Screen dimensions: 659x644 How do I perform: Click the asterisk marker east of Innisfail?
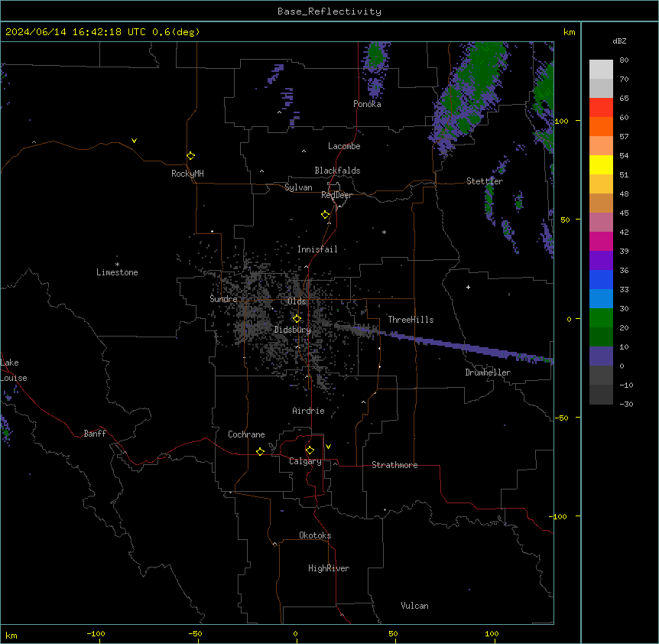point(384,232)
